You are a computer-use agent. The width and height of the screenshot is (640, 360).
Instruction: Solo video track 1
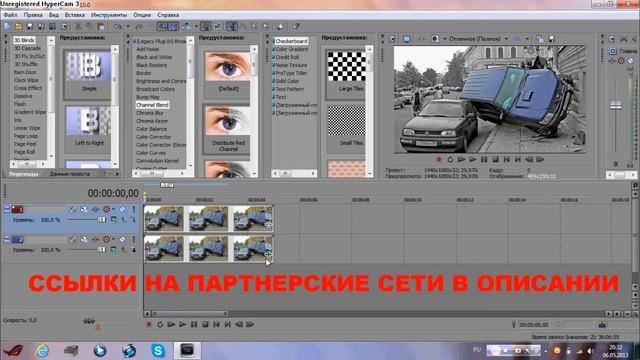[x=133, y=209]
